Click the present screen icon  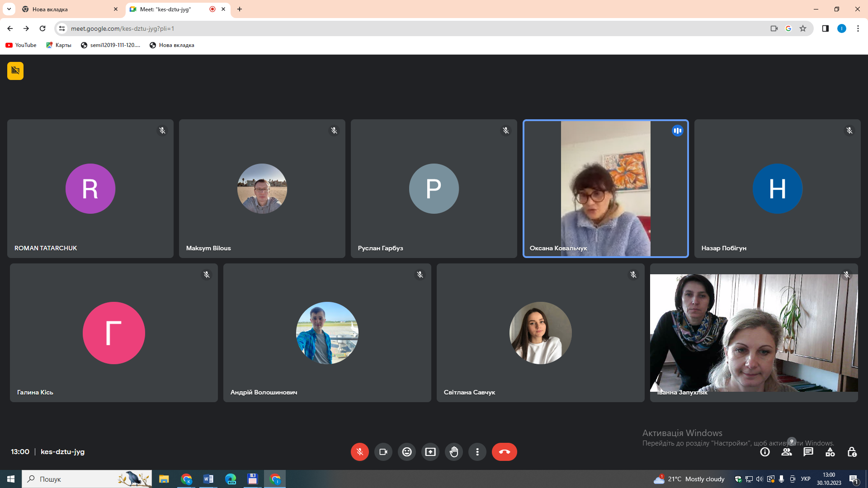point(430,452)
